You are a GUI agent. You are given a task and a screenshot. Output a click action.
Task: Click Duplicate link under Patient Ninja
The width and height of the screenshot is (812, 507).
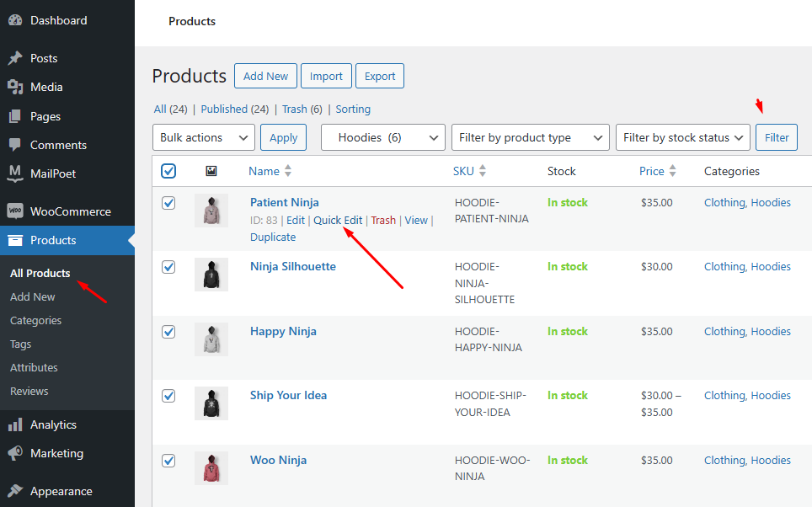pyautogui.click(x=273, y=237)
